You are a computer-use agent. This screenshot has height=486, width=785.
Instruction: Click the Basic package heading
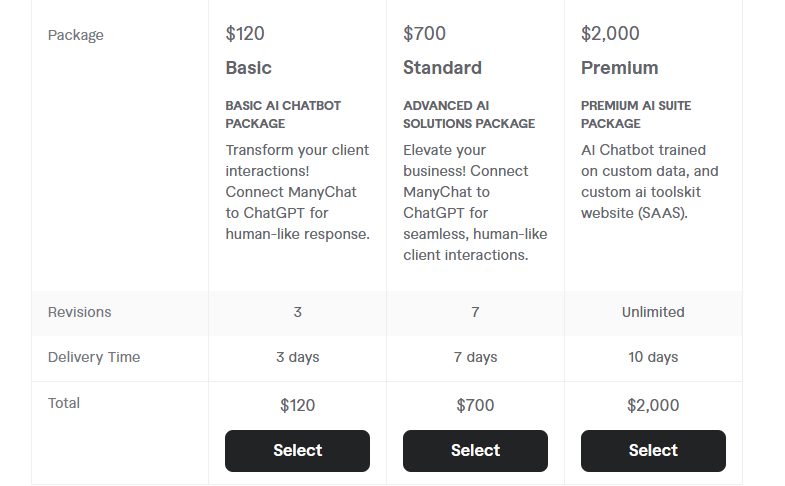tap(248, 68)
